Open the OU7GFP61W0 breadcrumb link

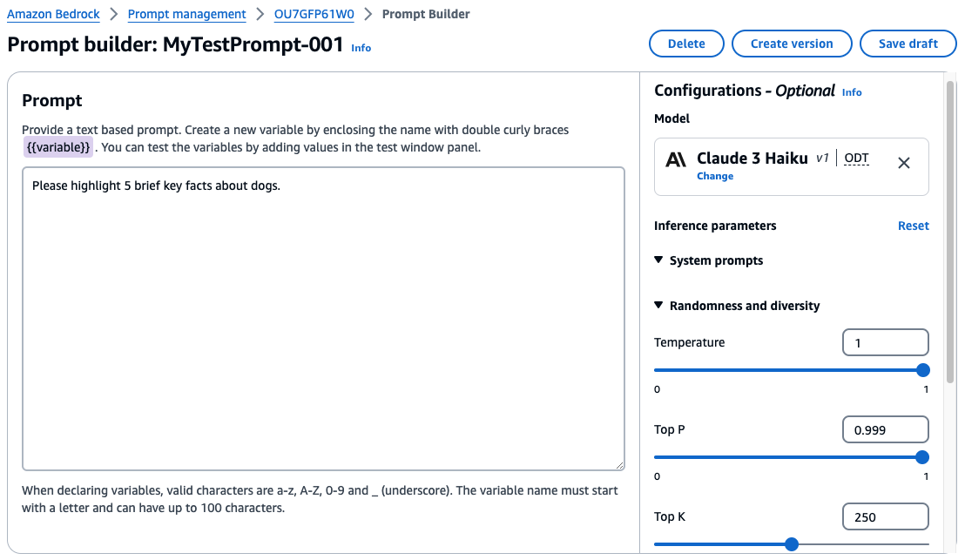(314, 14)
